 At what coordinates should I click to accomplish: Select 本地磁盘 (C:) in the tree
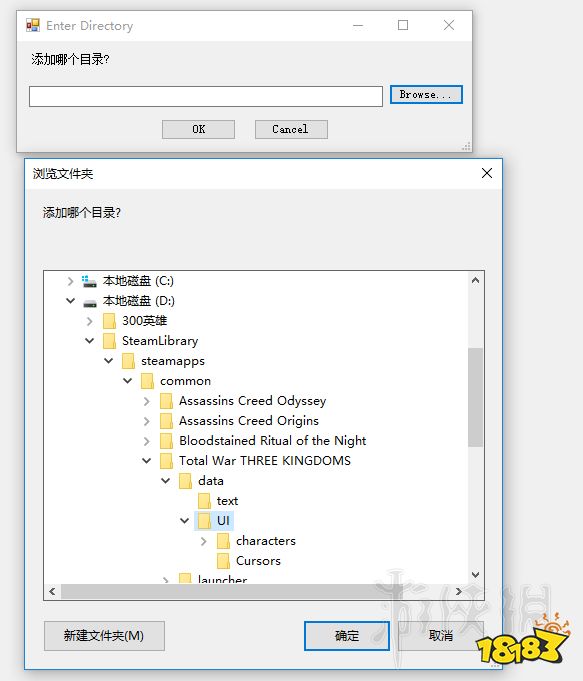(x=138, y=281)
